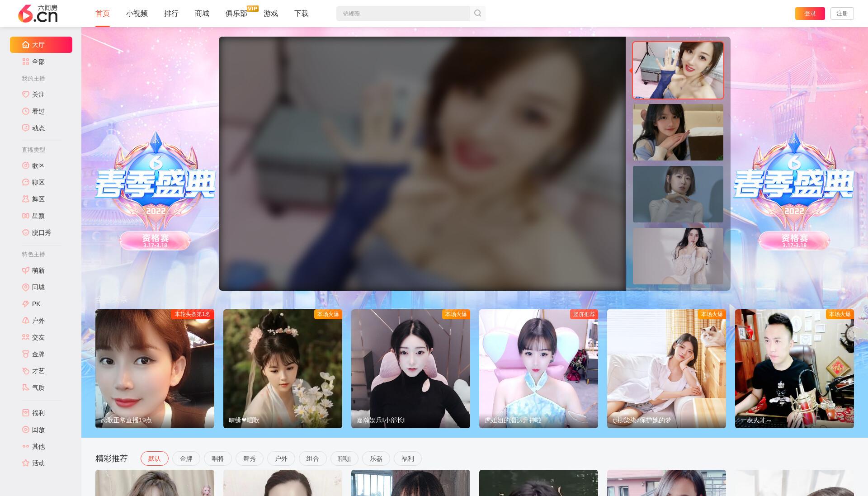
Task: Click the medal icon beside 金牌
Action: (x=26, y=354)
